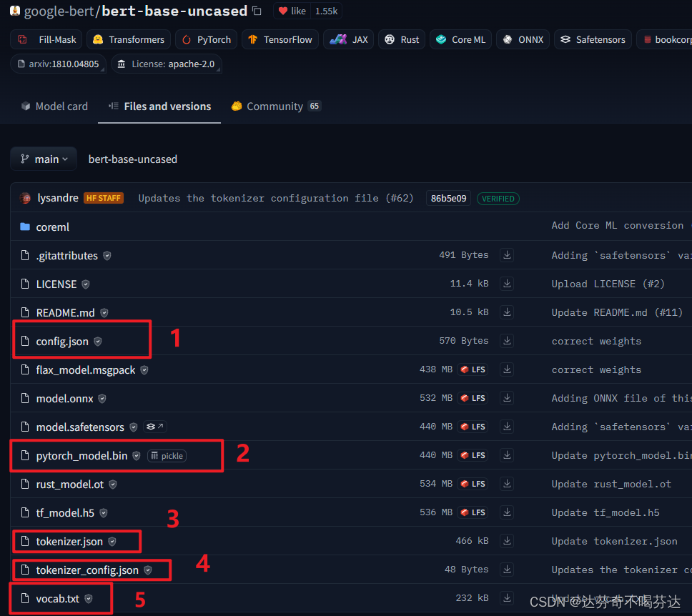Copy the model name with the copy icon
Image resolution: width=692 pixels, height=616 pixels.
[x=257, y=11]
